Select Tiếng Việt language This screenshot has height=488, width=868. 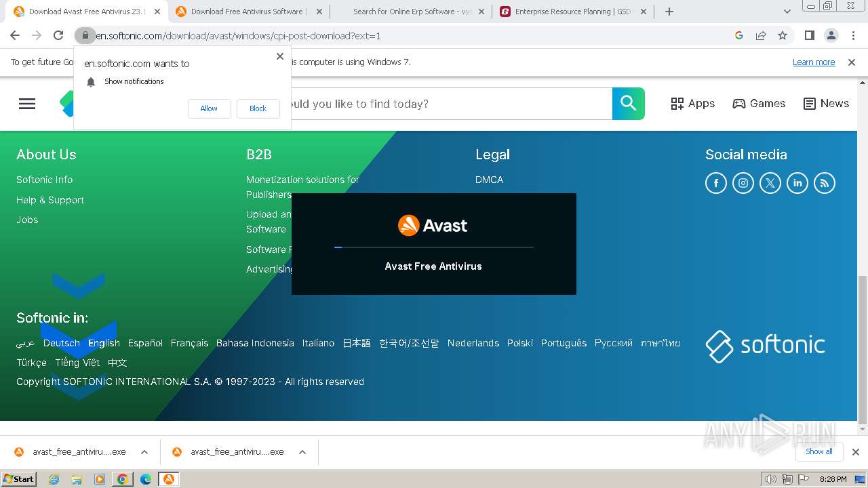click(x=77, y=363)
